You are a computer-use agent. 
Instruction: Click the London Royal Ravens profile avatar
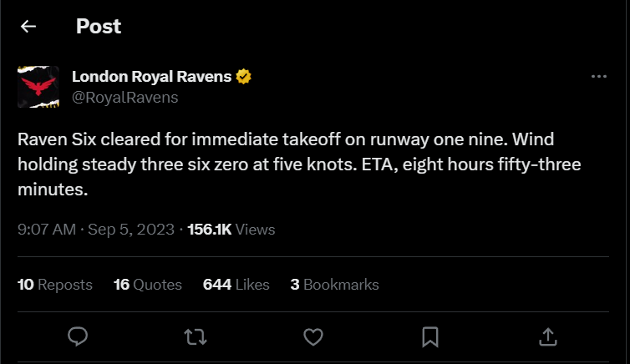(x=38, y=87)
